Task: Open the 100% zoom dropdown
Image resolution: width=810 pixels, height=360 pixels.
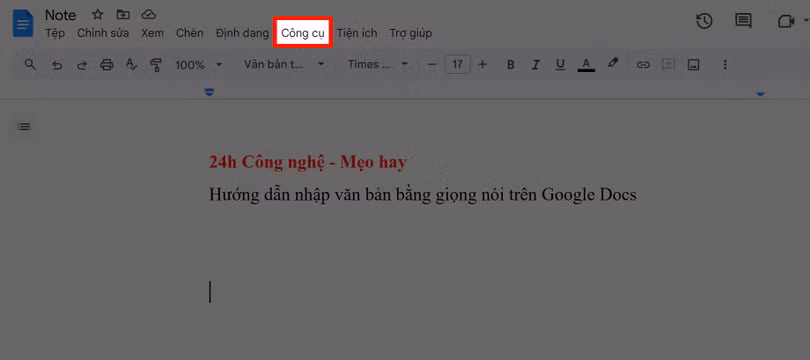Action: point(199,65)
